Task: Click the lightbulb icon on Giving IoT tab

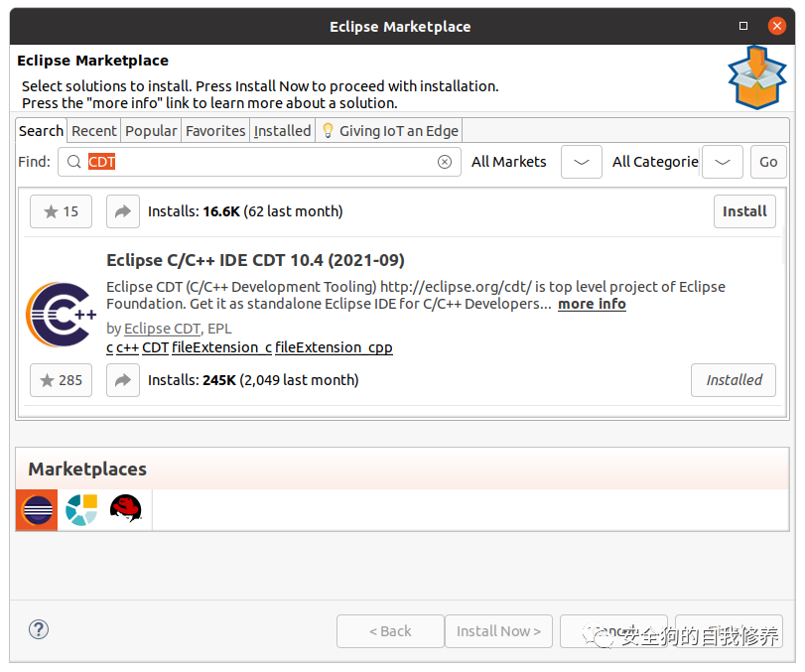Action: pos(328,131)
